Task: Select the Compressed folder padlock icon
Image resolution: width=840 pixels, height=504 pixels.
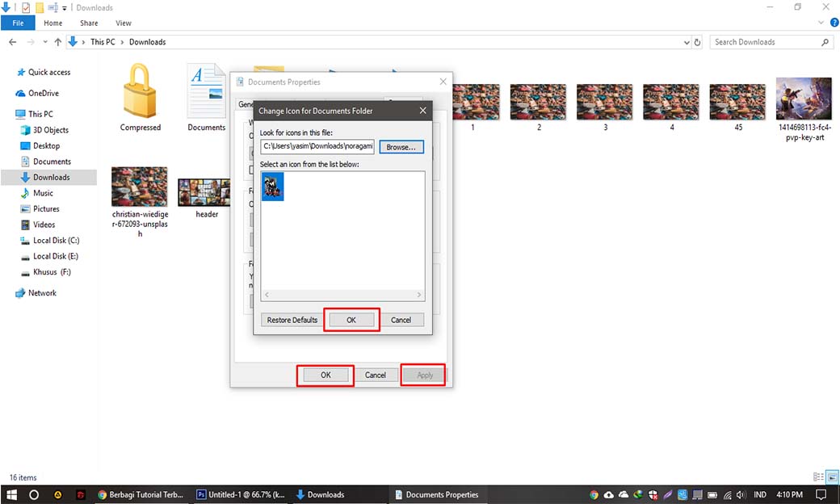Action: (141, 91)
